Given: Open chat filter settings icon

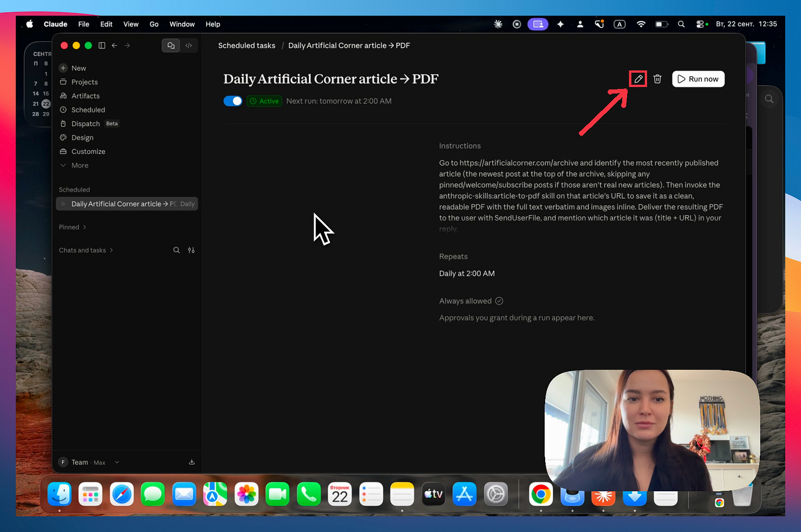Looking at the screenshot, I should click(191, 250).
